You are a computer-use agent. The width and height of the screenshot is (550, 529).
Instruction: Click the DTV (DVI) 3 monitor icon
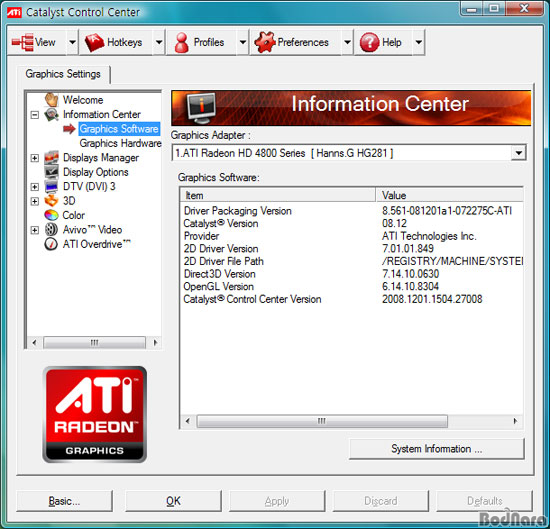click(52, 186)
